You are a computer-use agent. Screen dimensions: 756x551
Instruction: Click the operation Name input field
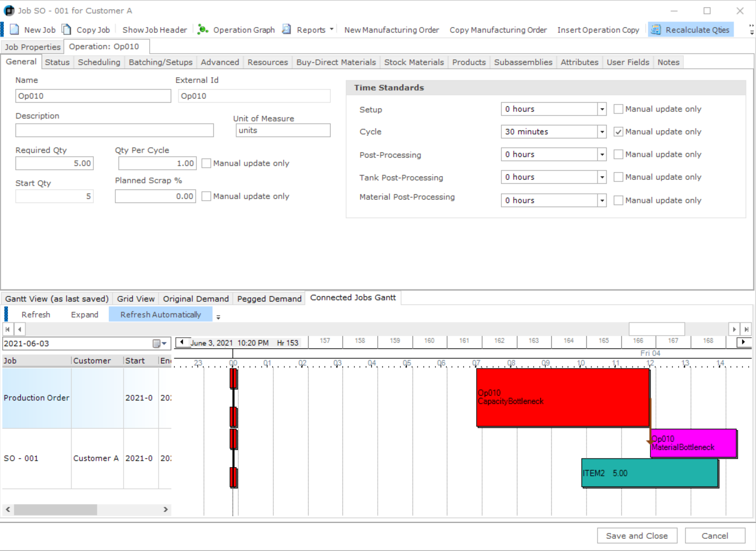[93, 96]
